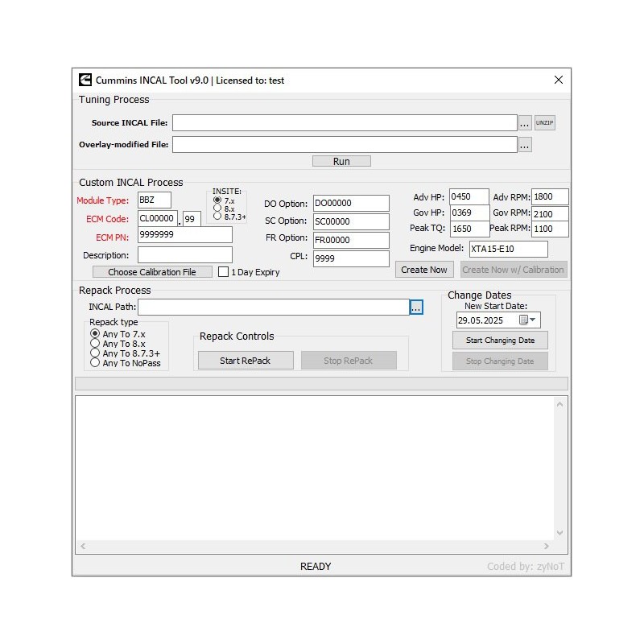Screen dimensions: 644x644
Task: Focus the INCAL Path field
Action: click(x=273, y=308)
